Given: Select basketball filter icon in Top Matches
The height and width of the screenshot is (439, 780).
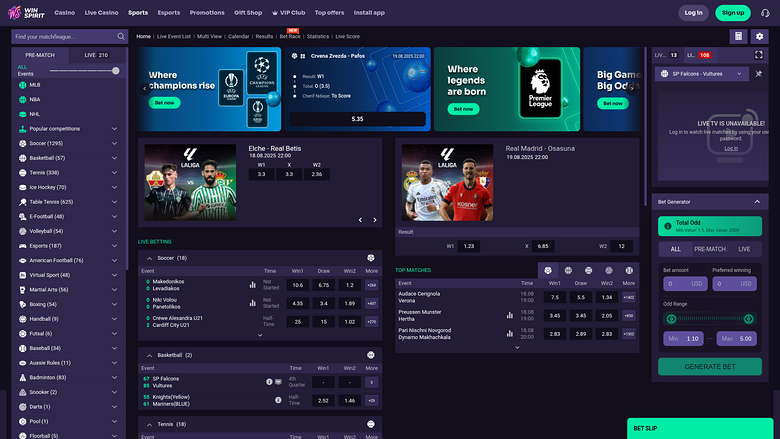Looking at the screenshot, I should pos(568,270).
